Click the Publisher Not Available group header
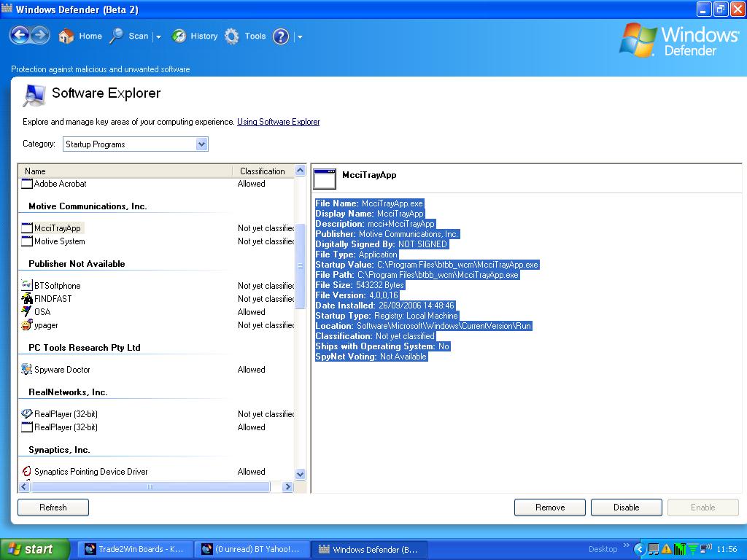Image resolution: width=747 pixels, height=560 pixels. pos(77,264)
